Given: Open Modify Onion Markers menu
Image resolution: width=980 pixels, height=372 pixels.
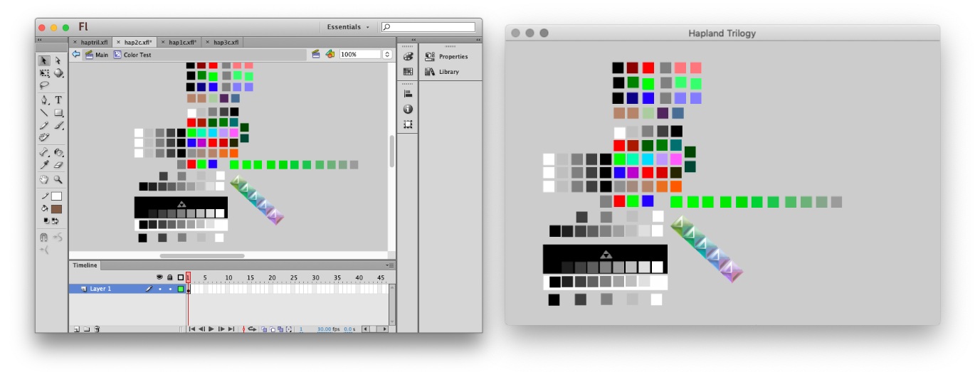Looking at the screenshot, I should point(289,329).
